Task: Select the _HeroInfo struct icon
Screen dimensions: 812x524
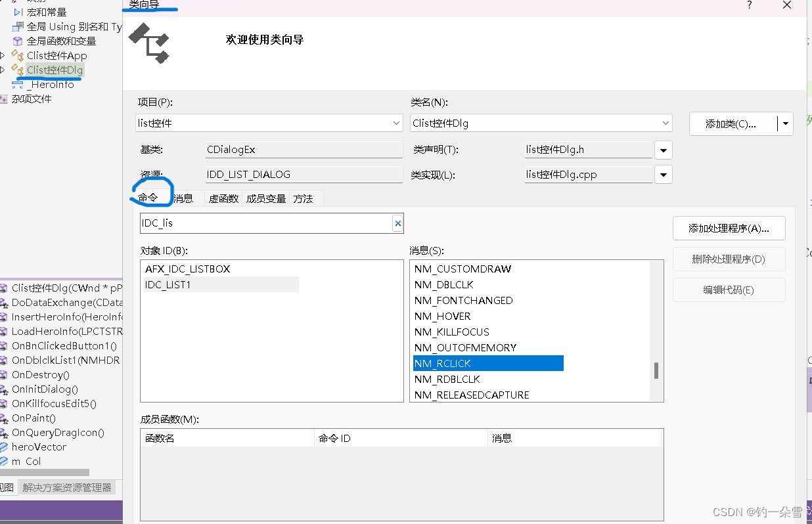Action: (17, 84)
